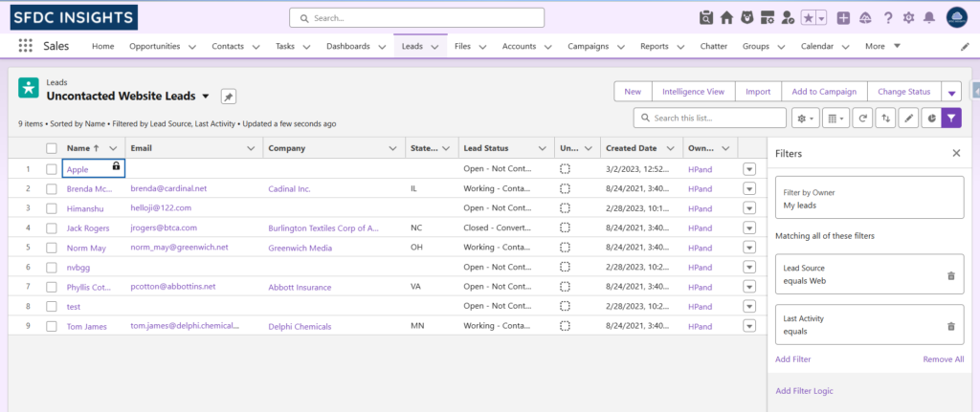Open the Setup gear in header
The width and height of the screenshot is (980, 412).
coord(908,17)
